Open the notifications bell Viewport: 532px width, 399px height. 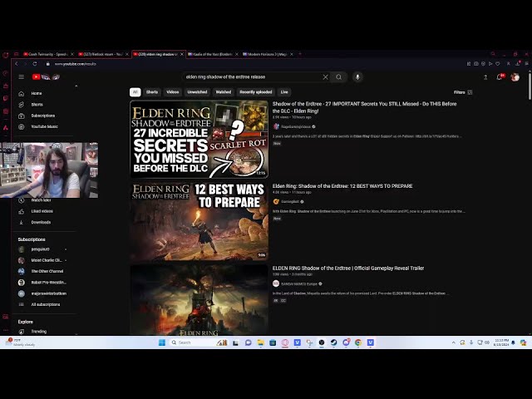coord(500,77)
